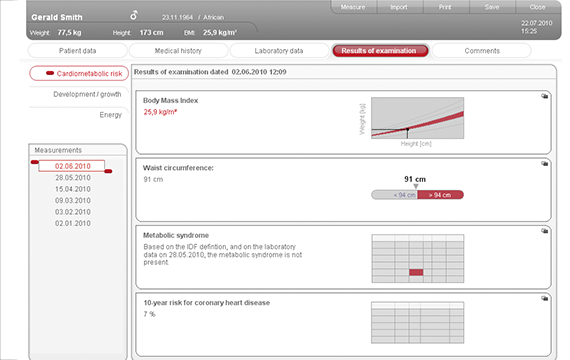Select the Energy module
570x360 pixels.
pos(111,115)
